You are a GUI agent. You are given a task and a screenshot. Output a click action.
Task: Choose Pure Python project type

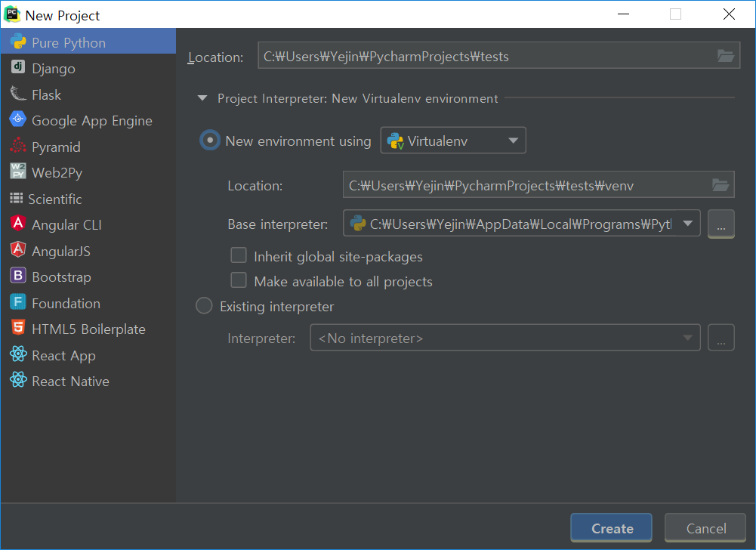tap(88, 42)
